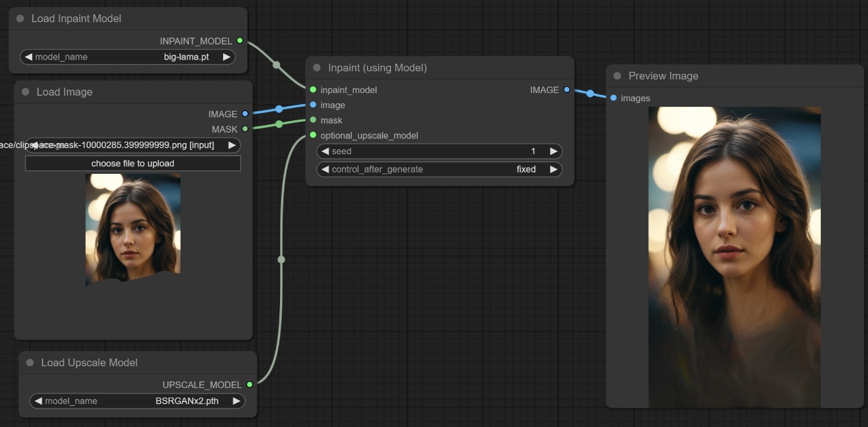Click the inpaint_model input socket
This screenshot has height=427, width=868.
(313, 90)
